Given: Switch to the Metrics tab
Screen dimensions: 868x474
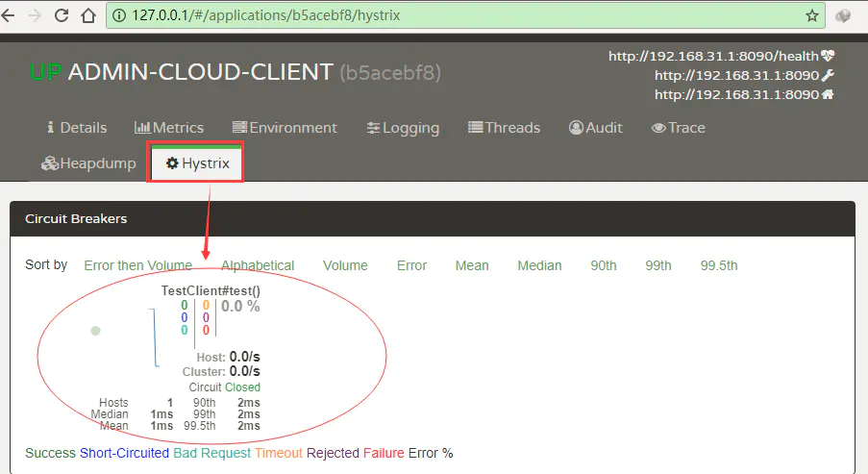Looking at the screenshot, I should click(169, 128).
